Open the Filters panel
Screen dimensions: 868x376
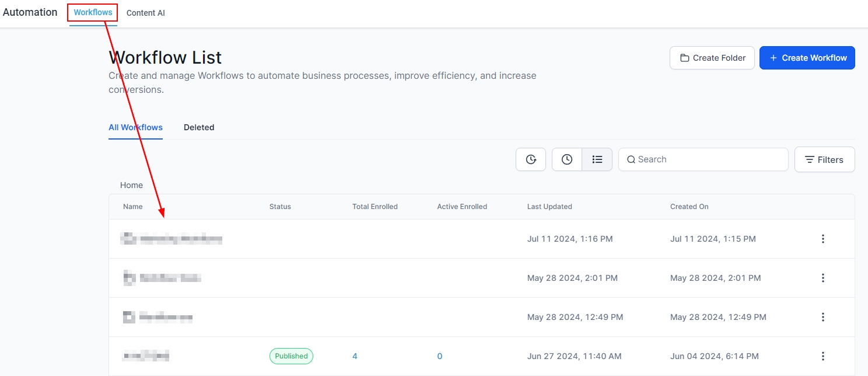(x=824, y=159)
